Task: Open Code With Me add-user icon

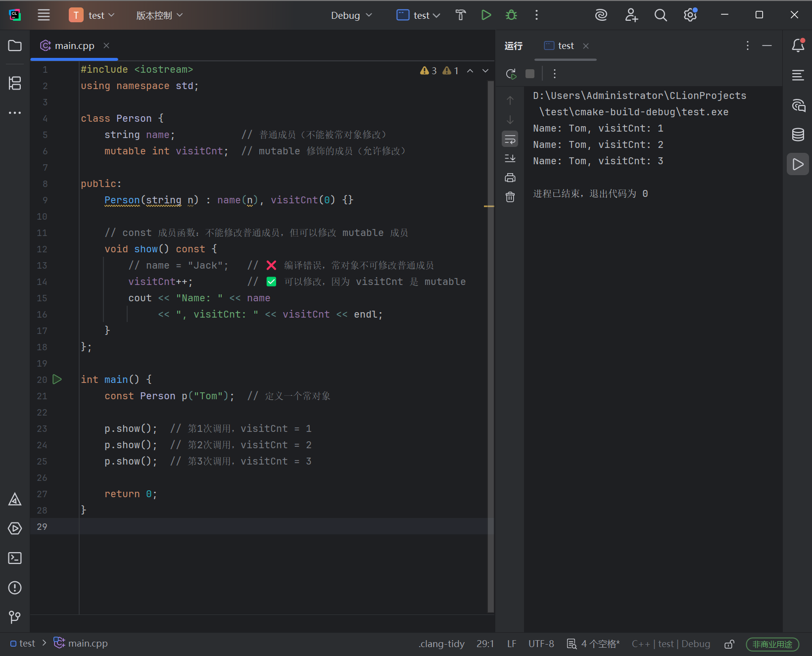Action: click(x=631, y=15)
